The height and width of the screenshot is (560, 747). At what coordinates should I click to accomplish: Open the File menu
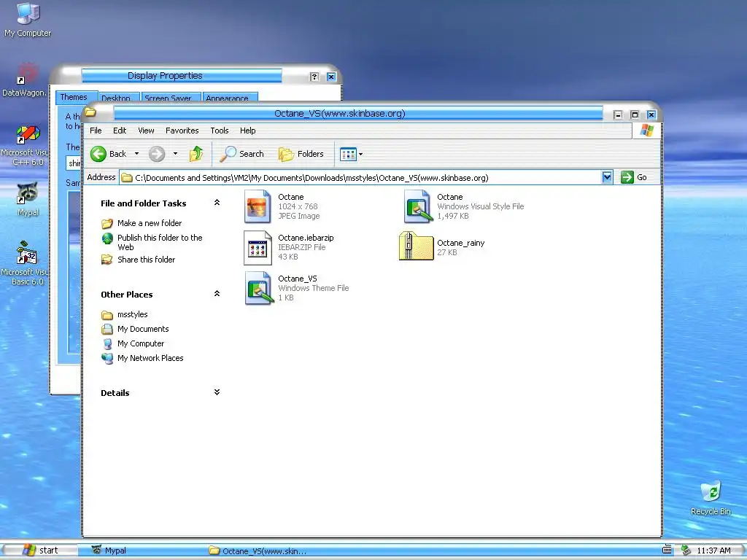tap(96, 131)
